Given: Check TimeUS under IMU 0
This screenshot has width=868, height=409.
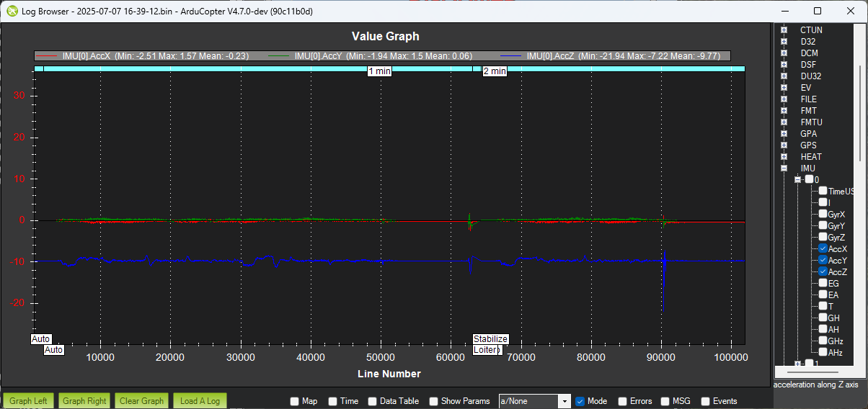Looking at the screenshot, I should click(823, 191).
